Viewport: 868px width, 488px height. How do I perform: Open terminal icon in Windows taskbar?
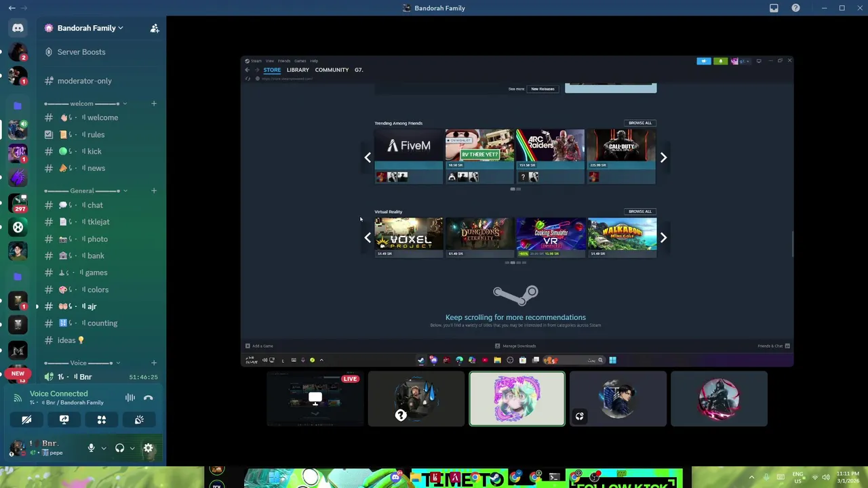[554, 477]
